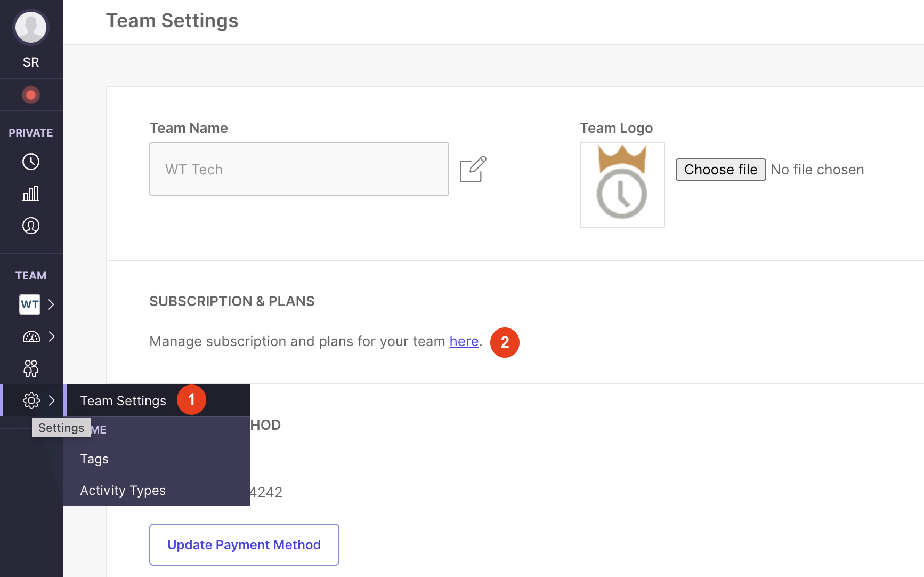This screenshot has width=924, height=577.
Task: View team members via the people icon
Action: click(x=31, y=368)
